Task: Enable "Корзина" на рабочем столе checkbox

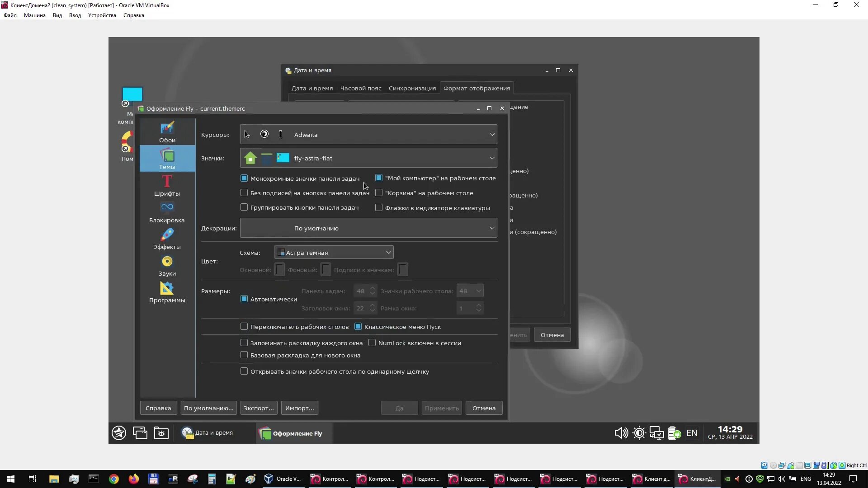Action: point(379,192)
